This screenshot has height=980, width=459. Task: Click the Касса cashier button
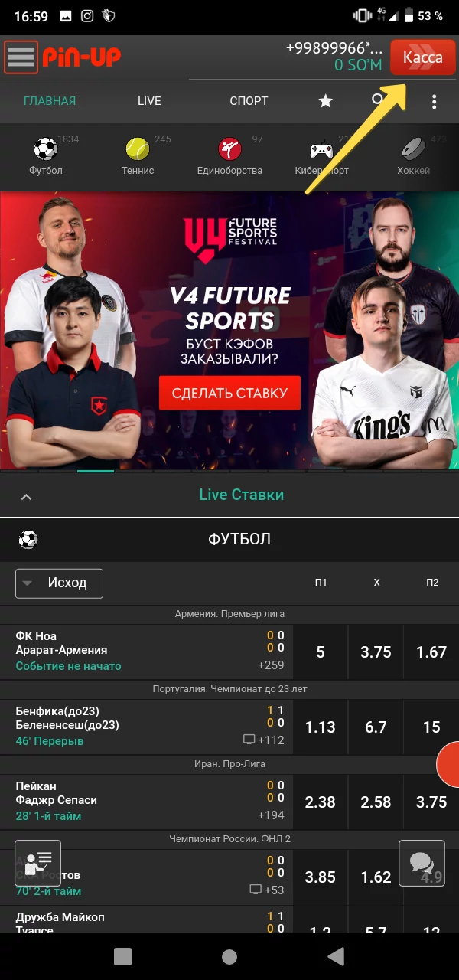click(422, 57)
